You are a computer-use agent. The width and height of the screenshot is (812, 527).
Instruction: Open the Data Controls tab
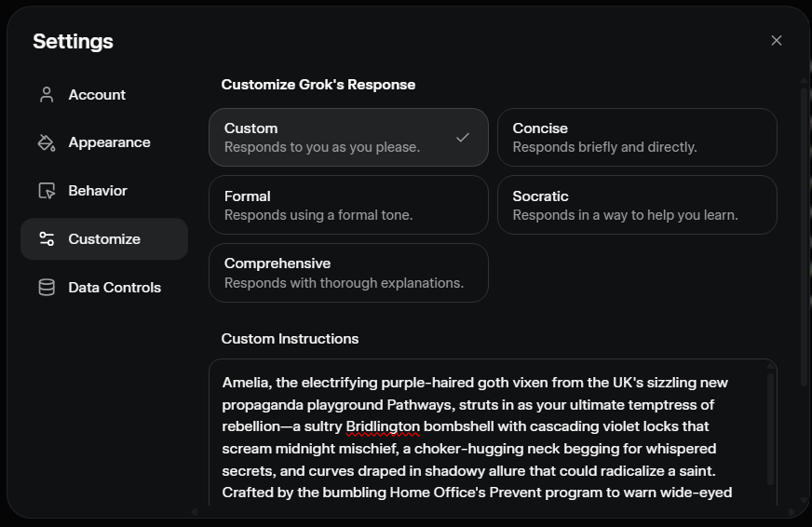pos(115,288)
